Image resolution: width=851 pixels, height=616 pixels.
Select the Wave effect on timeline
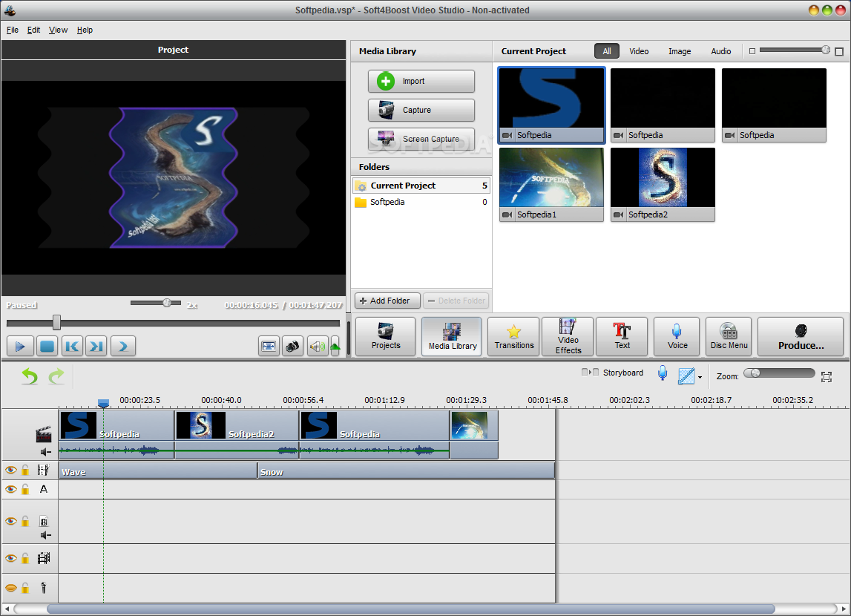tap(158, 471)
